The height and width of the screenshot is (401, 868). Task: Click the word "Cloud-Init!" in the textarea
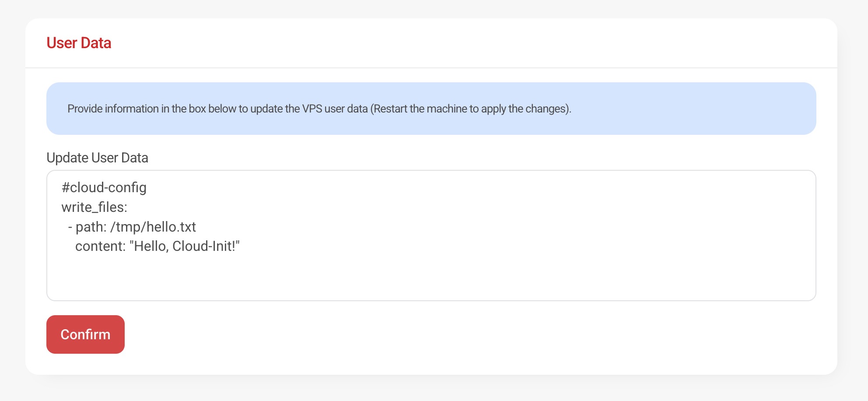(x=206, y=246)
